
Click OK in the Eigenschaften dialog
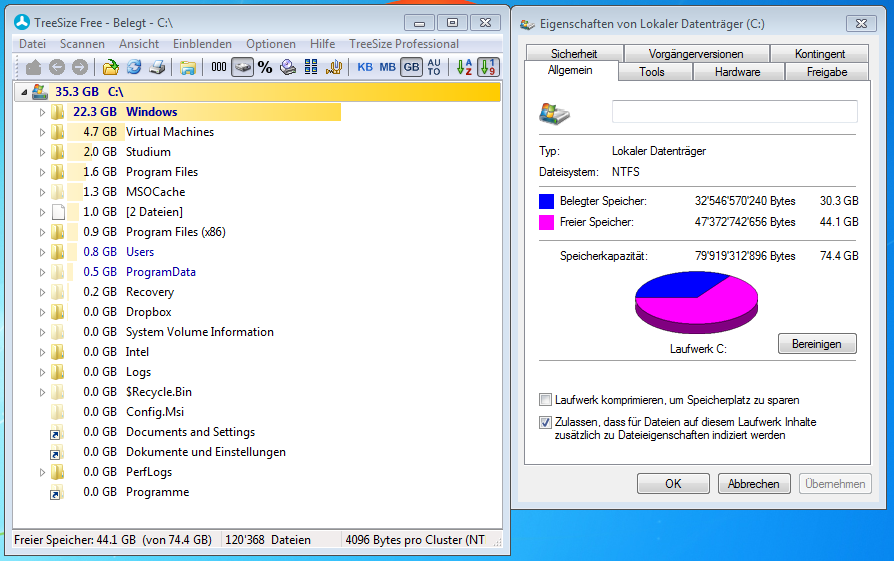pyautogui.click(x=673, y=483)
